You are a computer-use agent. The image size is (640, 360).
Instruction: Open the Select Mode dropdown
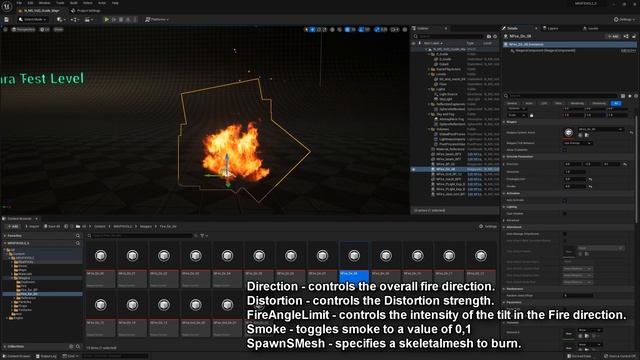pyautogui.click(x=33, y=19)
